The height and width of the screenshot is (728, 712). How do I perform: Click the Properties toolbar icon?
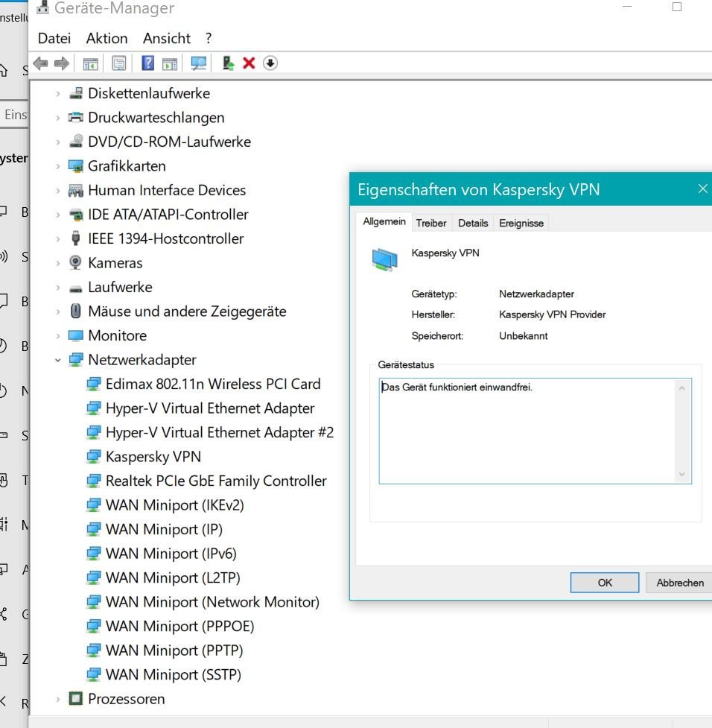118,63
